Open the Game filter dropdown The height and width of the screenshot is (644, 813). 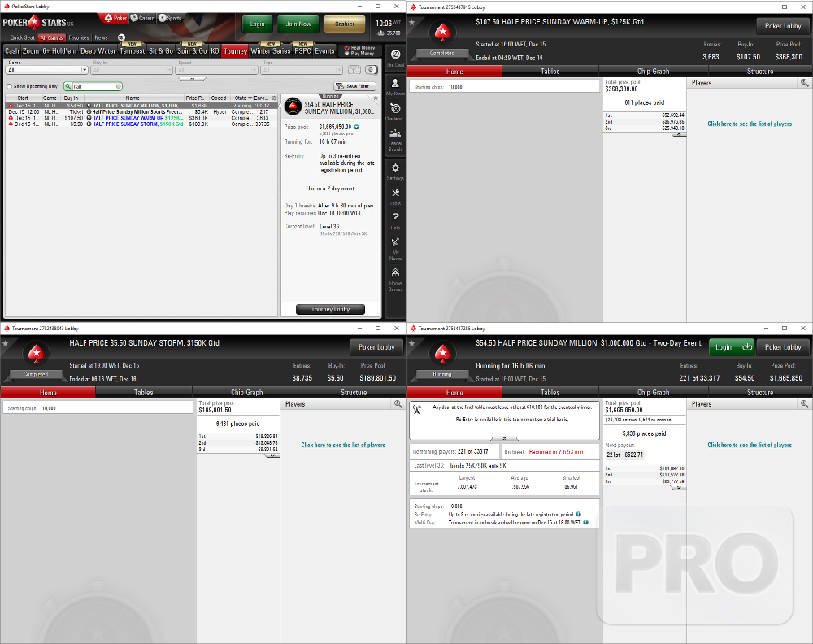(46, 70)
